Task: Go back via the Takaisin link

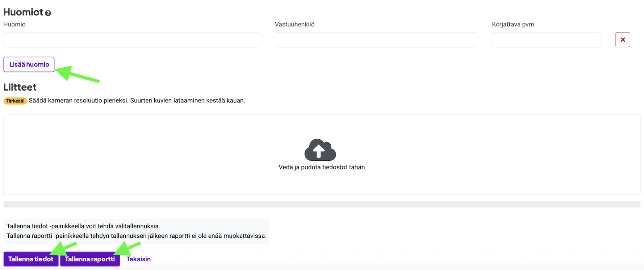Action: coord(138,259)
